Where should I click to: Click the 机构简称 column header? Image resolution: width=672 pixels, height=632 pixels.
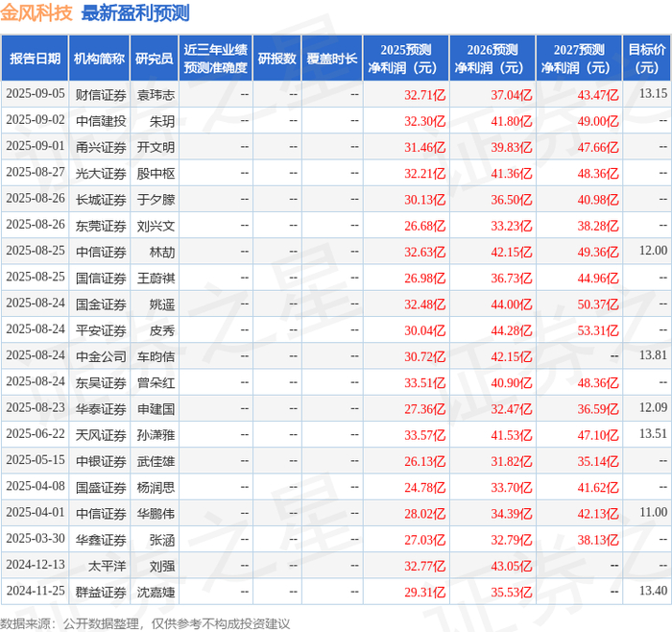pos(99,59)
